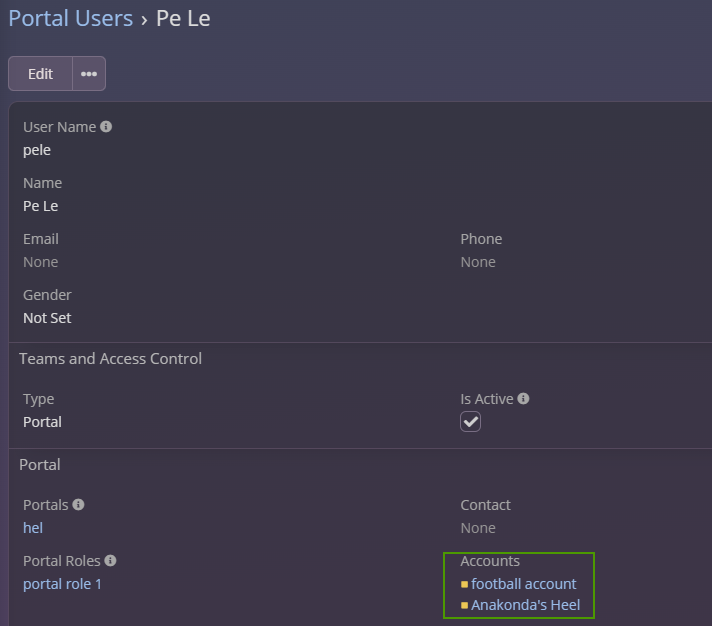Click the Portals field info icon
This screenshot has width=712, height=626.
coord(78,505)
